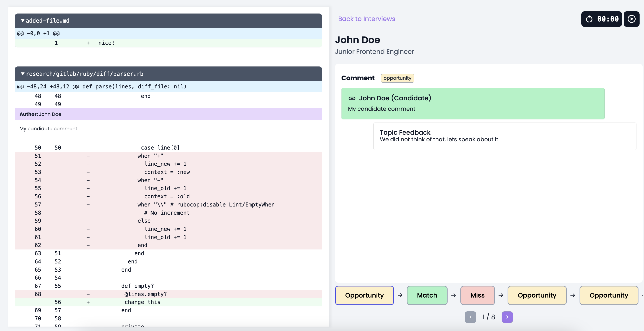Click the arrow between Opportunity and Match
644x331 pixels.
click(400, 295)
